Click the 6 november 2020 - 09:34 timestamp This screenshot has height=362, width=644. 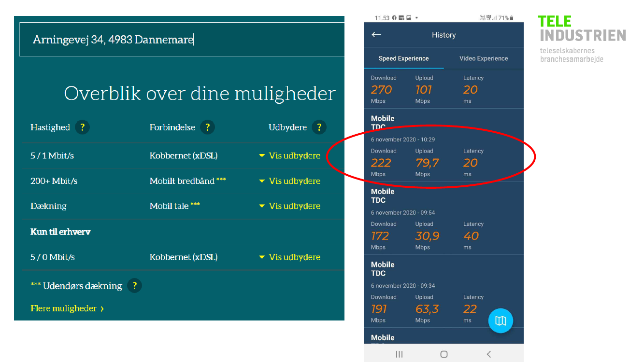[x=403, y=286]
